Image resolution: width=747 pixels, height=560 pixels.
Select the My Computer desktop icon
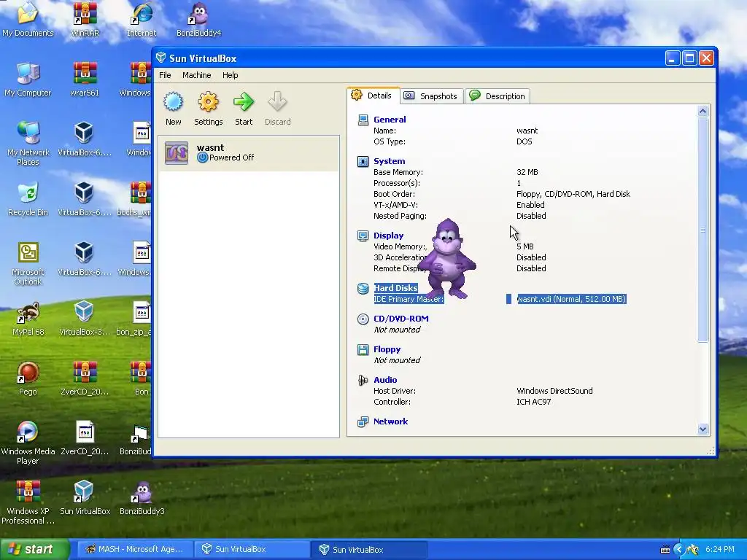click(28, 79)
